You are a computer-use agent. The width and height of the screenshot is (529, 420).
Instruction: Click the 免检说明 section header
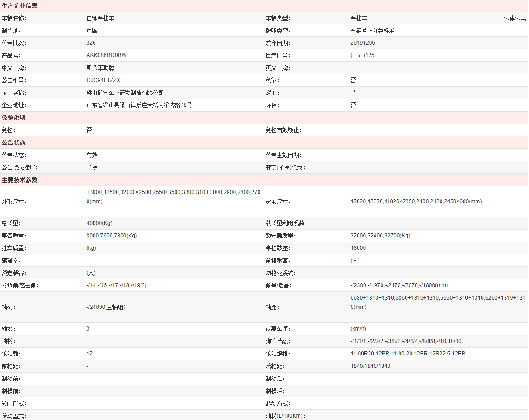(14, 118)
